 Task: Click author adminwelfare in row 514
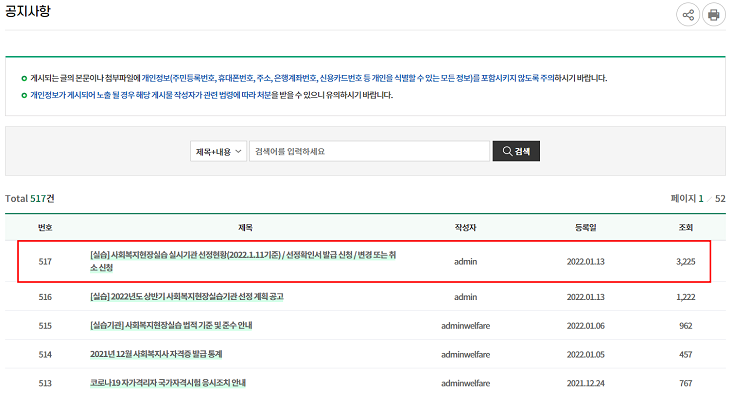pyautogui.click(x=466, y=355)
